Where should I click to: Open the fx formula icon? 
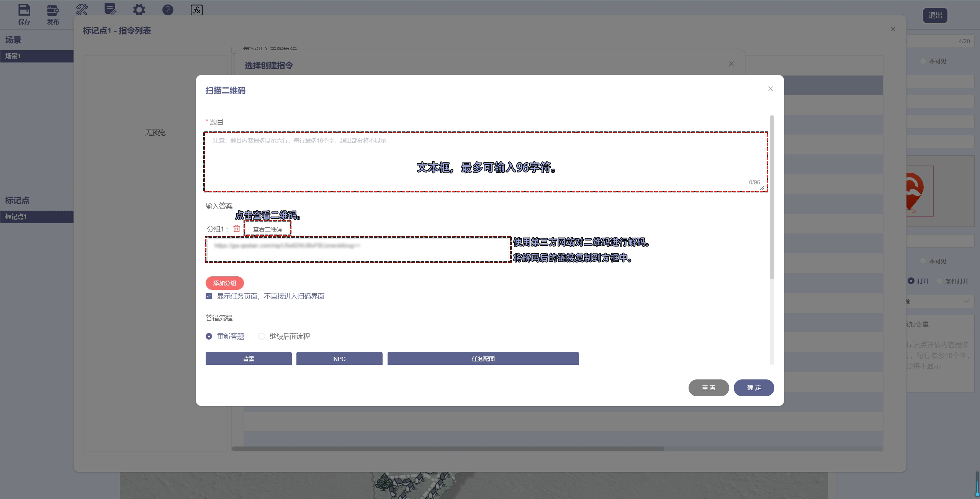196,10
